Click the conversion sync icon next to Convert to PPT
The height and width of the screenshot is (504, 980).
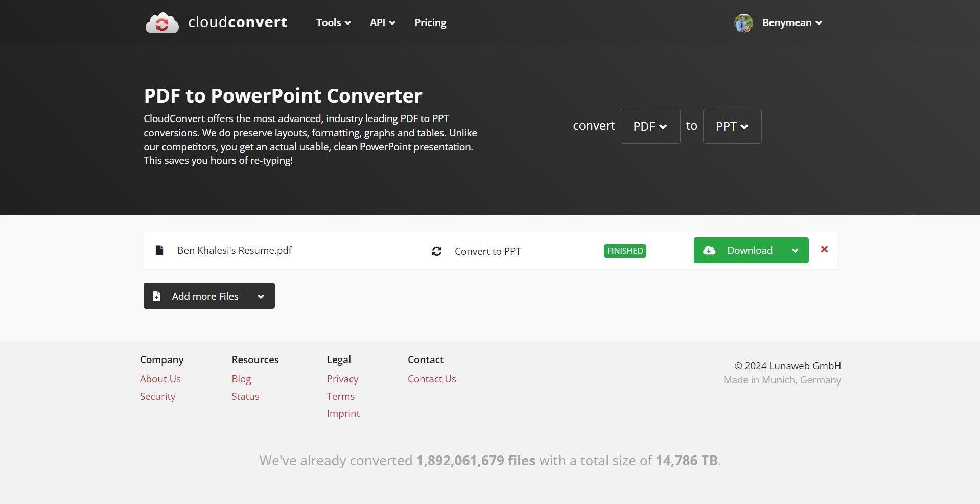436,251
